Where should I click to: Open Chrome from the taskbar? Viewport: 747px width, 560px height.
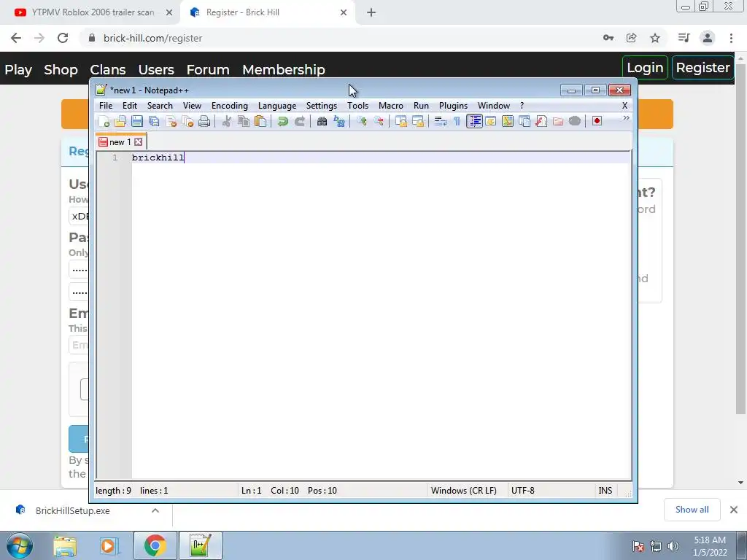click(x=155, y=545)
